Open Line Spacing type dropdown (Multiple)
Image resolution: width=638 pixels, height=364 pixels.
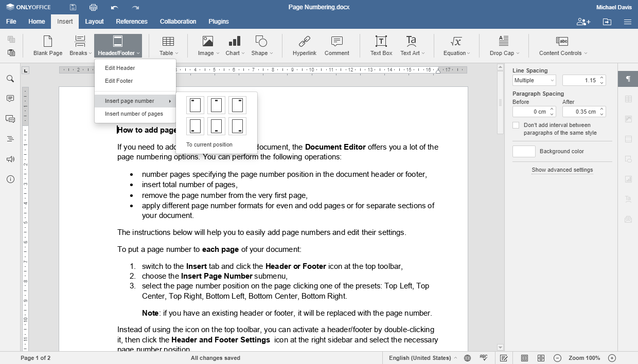point(534,80)
